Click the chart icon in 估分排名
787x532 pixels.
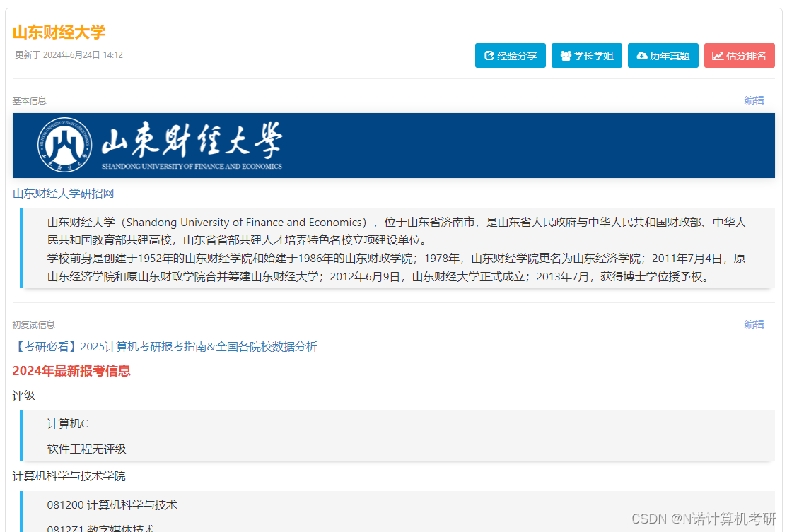tap(718, 56)
